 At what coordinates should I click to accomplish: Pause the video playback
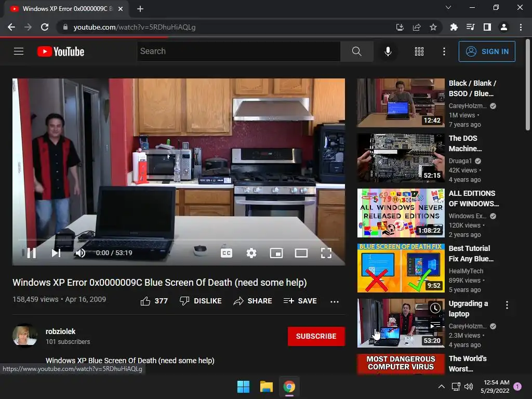click(x=32, y=253)
